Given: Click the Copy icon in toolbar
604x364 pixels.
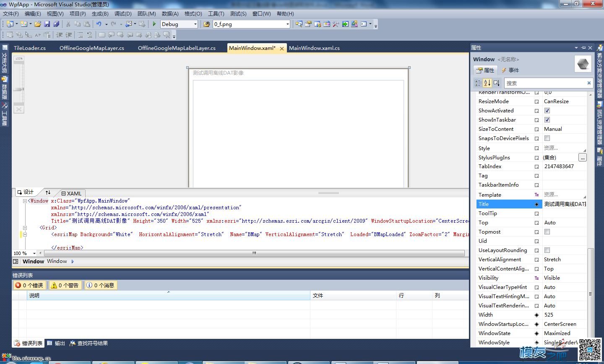Looking at the screenshot, I should [x=77, y=24].
